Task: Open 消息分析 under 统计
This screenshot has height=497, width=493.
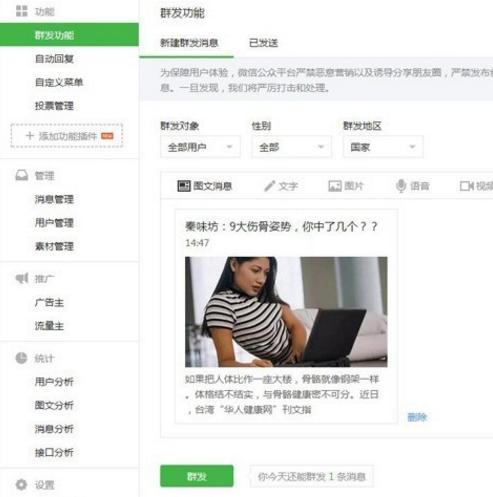Action: (54, 429)
